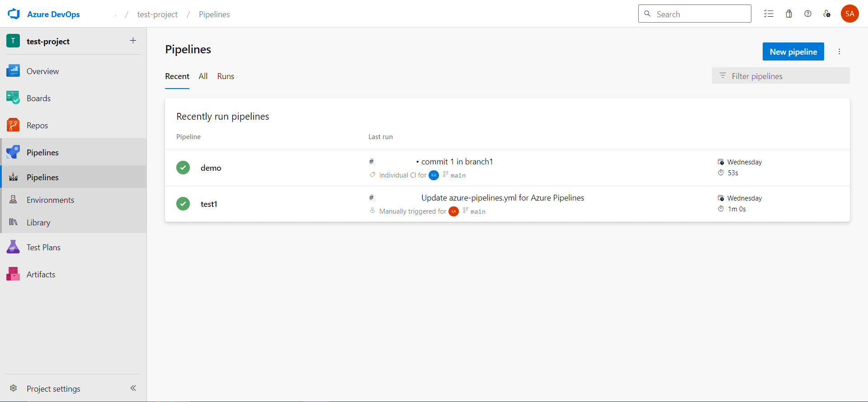The image size is (868, 402).
Task: Click the Azure DevOps logo icon
Action: pos(14,14)
